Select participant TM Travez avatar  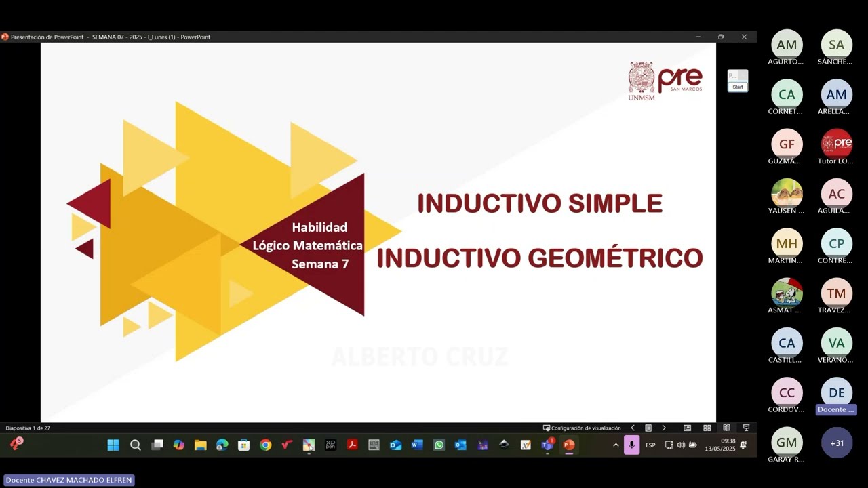[836, 293]
